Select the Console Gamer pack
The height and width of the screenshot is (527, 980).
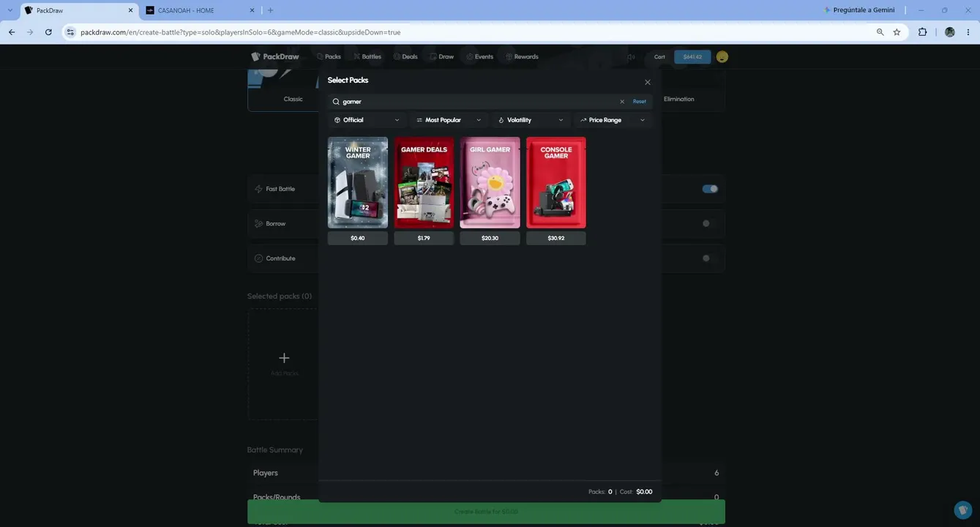[556, 182]
